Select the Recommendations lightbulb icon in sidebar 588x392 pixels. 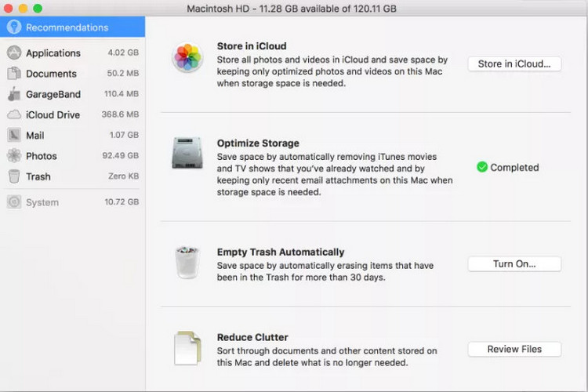(13, 27)
